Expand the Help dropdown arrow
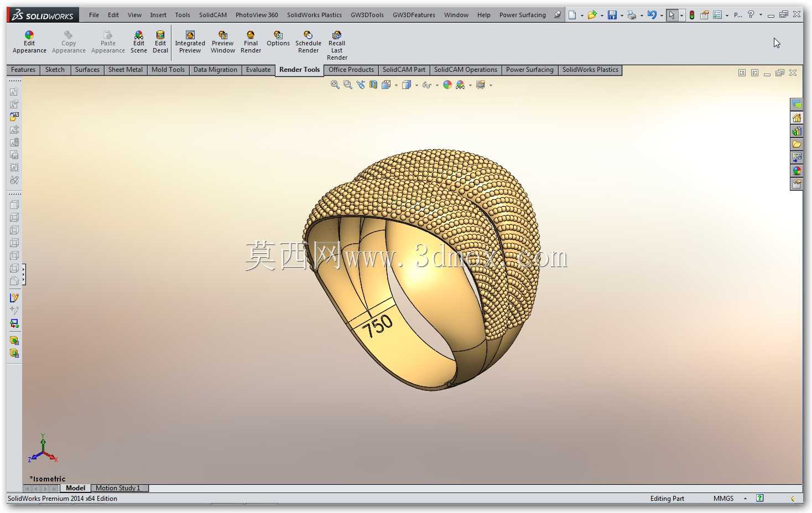Screen dimensions: 812x513 pos(761,15)
